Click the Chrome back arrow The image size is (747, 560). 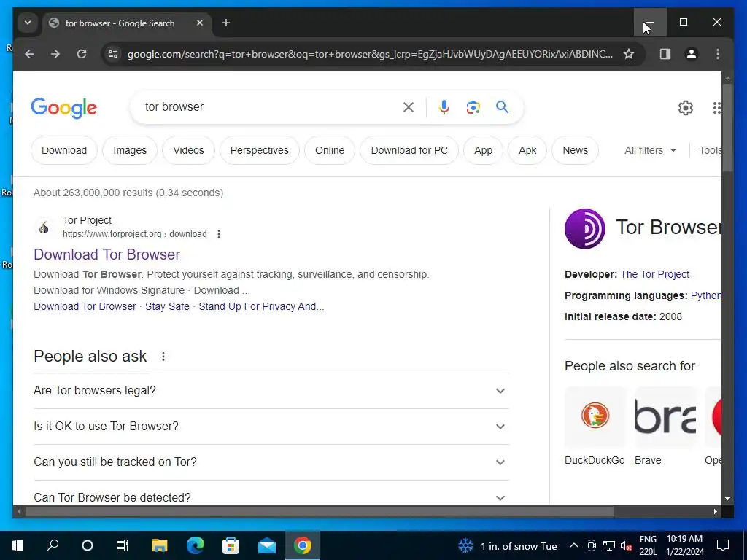click(29, 54)
